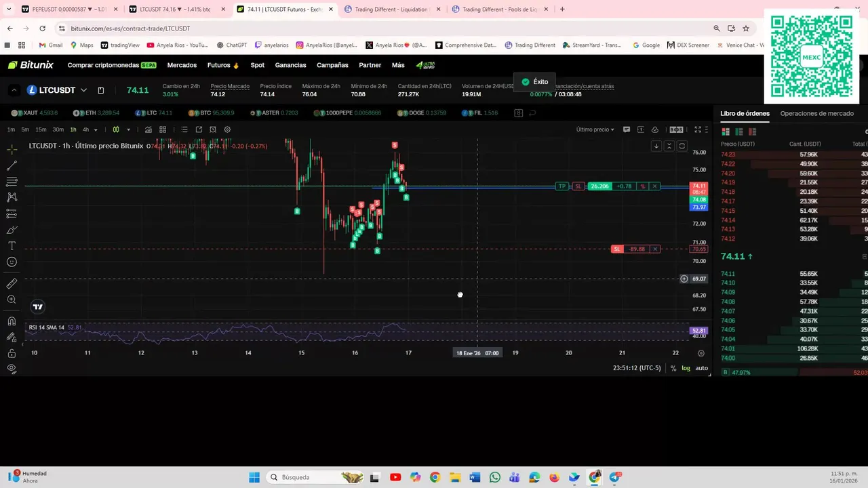Open the Mercados menu
868x488 pixels.
182,65
